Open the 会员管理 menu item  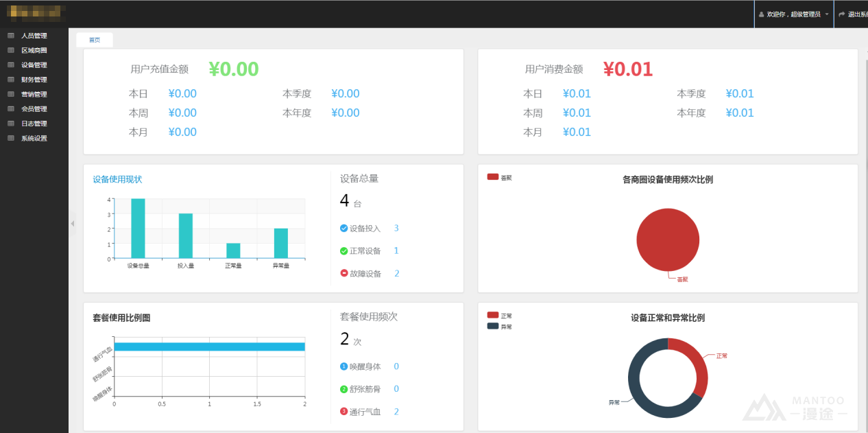pyautogui.click(x=34, y=109)
